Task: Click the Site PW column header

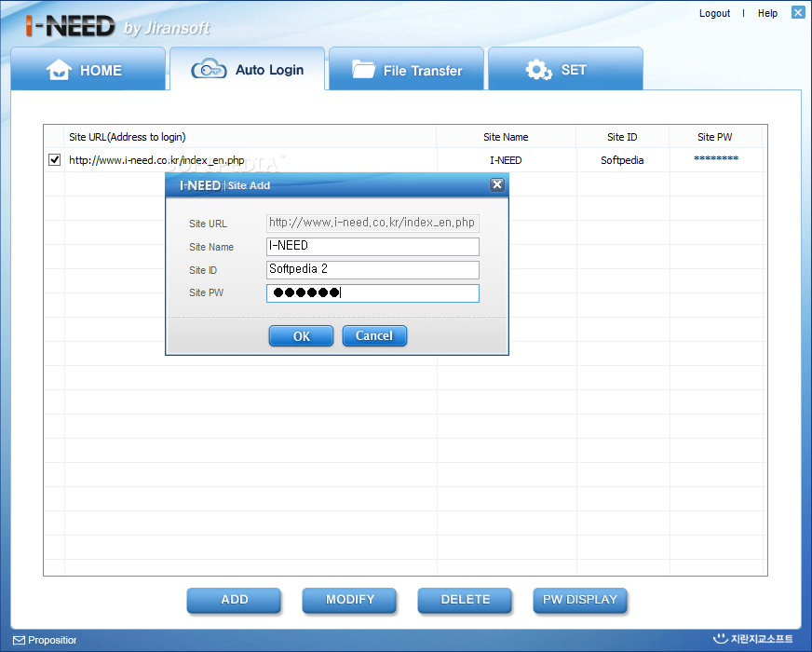Action: (714, 137)
